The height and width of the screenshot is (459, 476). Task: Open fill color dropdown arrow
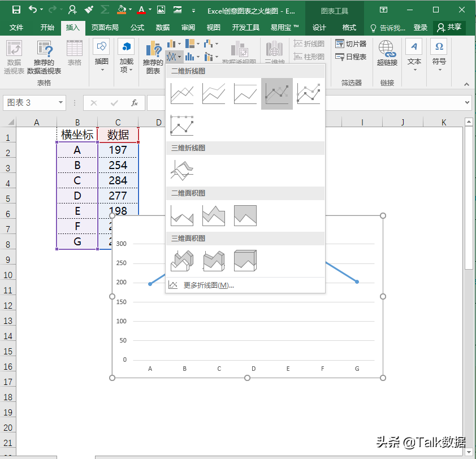tap(130, 10)
